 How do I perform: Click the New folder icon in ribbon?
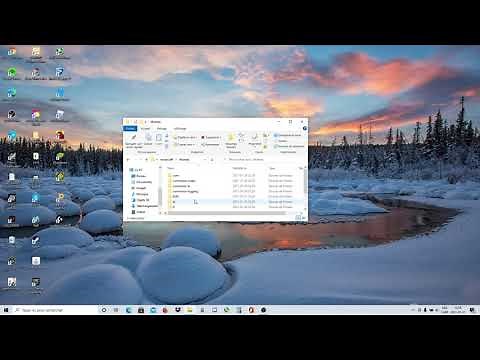(x=230, y=138)
